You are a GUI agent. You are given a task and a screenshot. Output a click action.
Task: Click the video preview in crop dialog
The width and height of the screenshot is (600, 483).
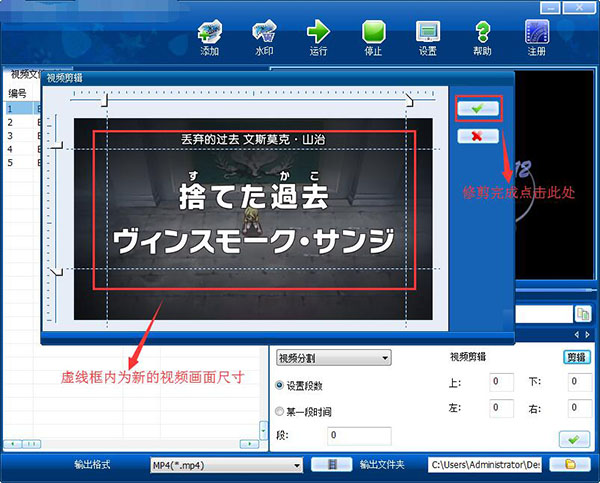253,219
